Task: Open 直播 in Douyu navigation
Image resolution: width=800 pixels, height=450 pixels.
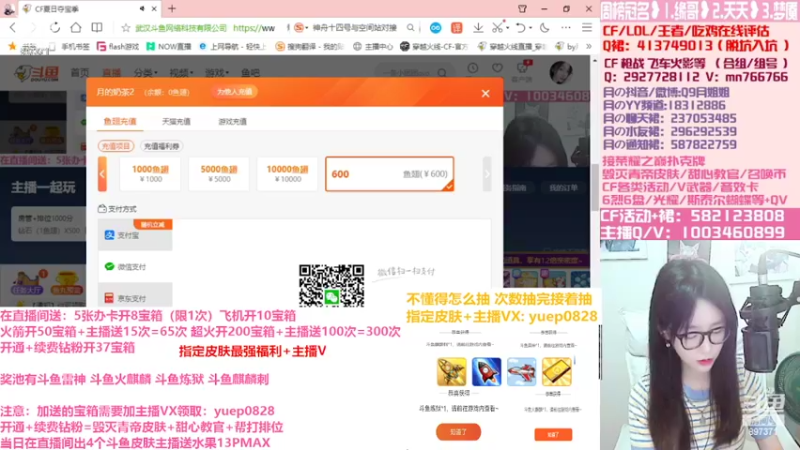Action: 112,73
